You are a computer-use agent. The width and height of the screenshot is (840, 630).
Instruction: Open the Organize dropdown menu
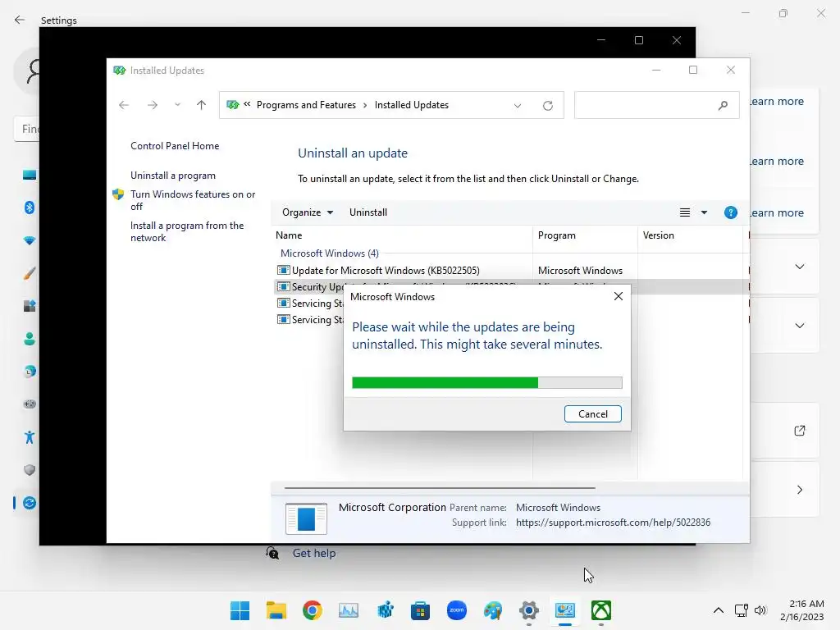308,212
